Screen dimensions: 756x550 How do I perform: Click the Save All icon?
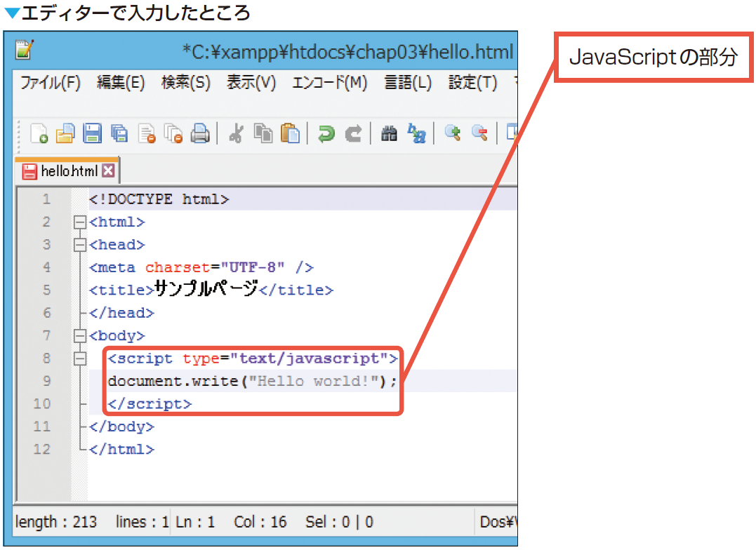[x=120, y=133]
